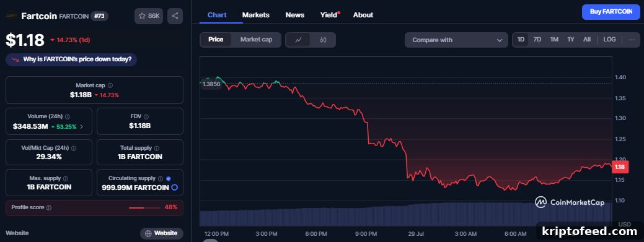
Task: Switch to the About tab
Action: click(x=363, y=15)
